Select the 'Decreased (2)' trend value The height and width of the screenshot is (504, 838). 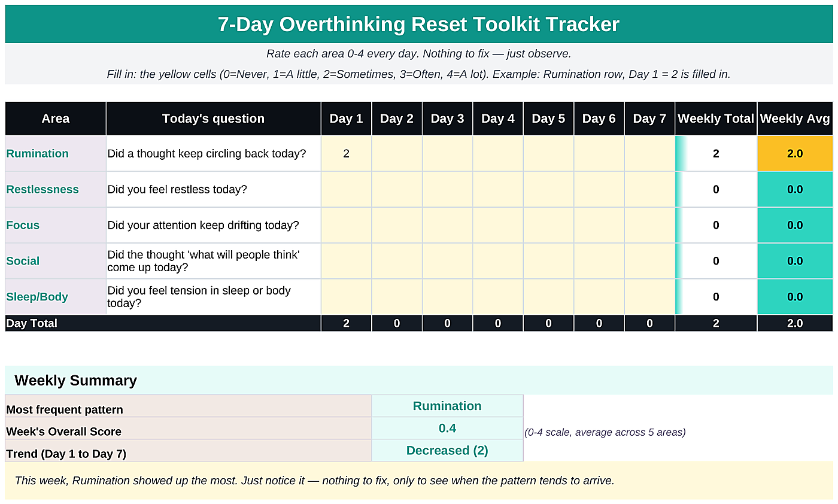(x=447, y=450)
